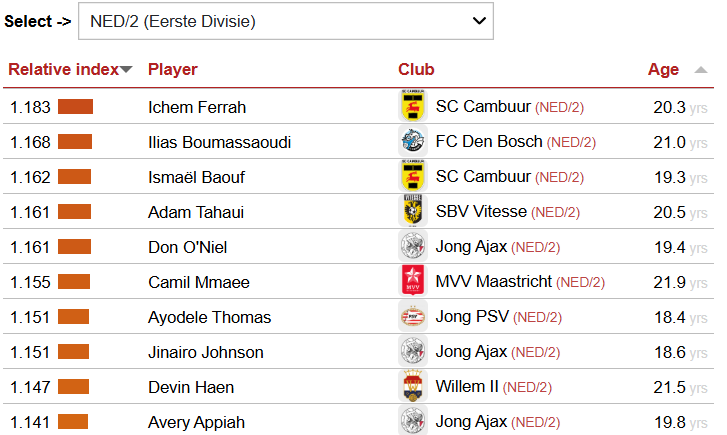Click SC Cambuur crest beside Ichem Ferrah
Screen dimensions: 727x435
pos(413,107)
